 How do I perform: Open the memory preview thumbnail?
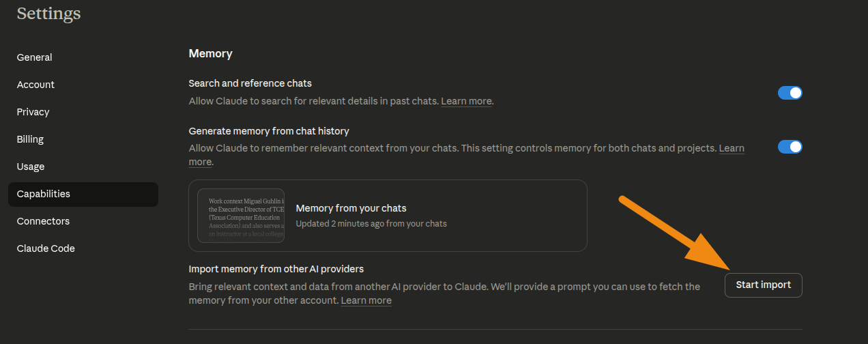241,216
